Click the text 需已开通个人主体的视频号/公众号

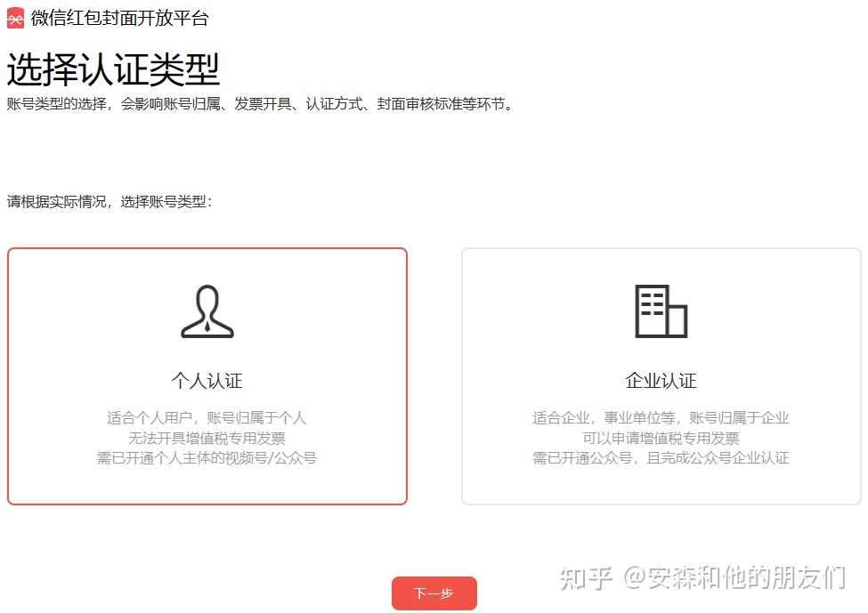[x=207, y=458]
